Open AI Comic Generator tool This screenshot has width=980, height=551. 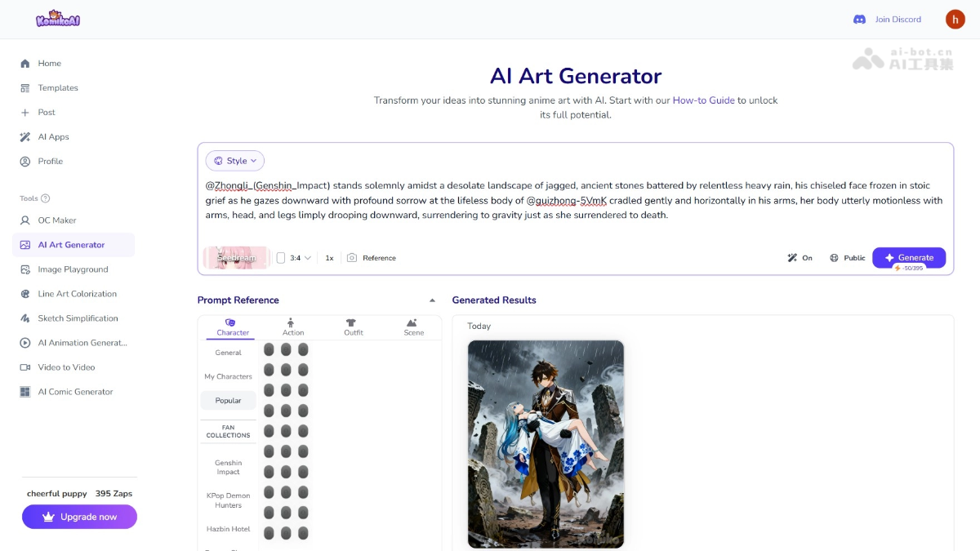pos(75,392)
